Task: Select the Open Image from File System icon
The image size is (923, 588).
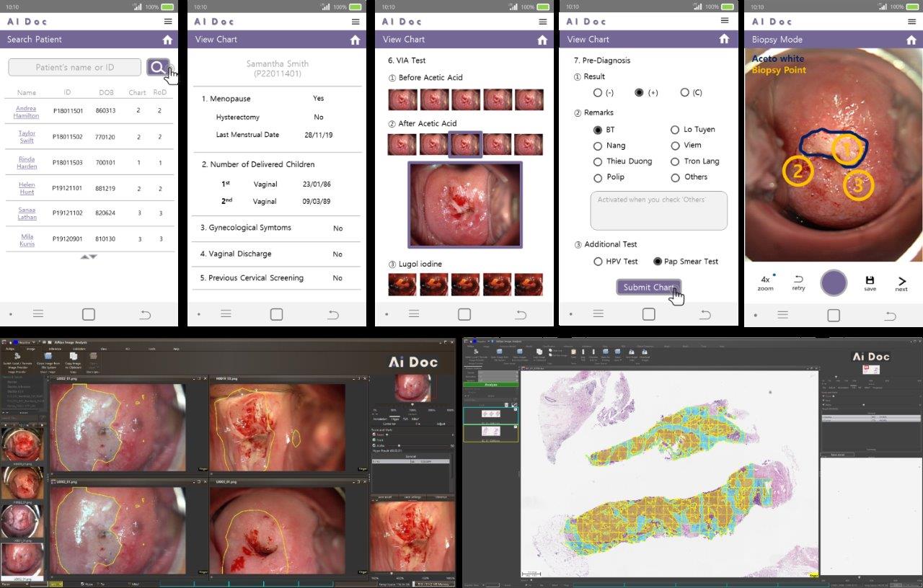Action: tap(48, 357)
